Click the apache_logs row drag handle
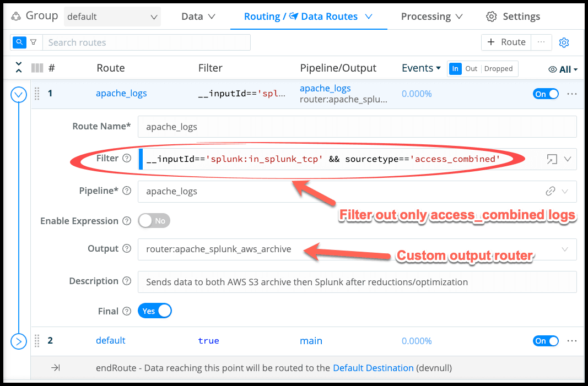Image resolution: width=588 pixels, height=386 pixels. click(x=37, y=94)
